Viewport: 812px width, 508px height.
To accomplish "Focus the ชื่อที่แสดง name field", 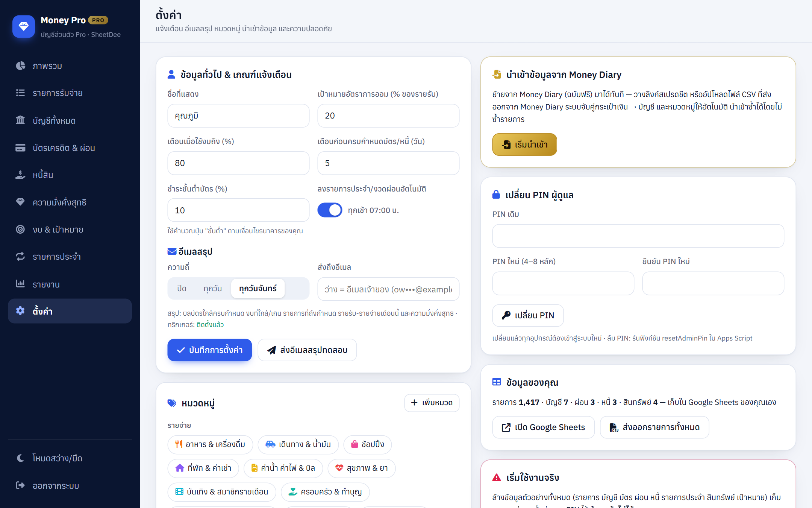I will coord(238,116).
